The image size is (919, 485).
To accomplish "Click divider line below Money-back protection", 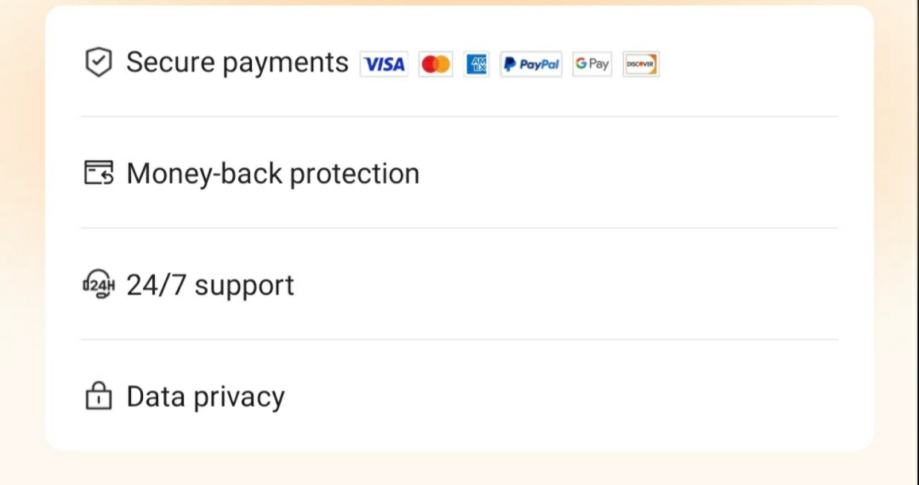I will (460, 228).
